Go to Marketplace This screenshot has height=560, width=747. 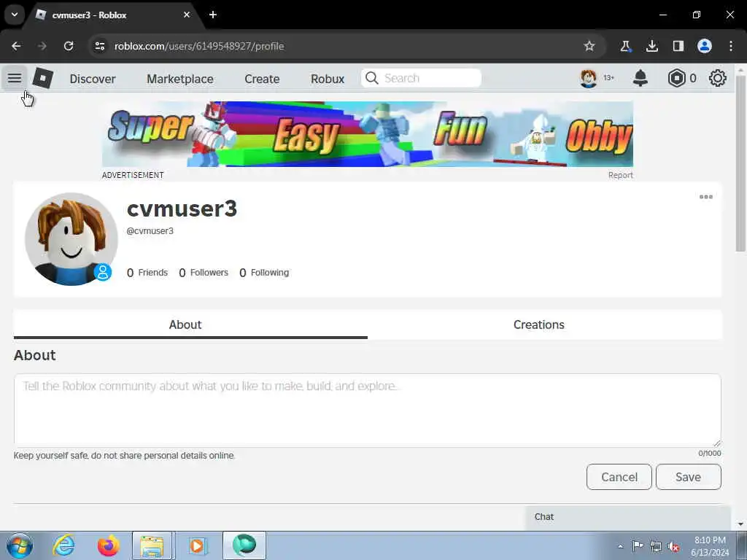[x=180, y=79]
